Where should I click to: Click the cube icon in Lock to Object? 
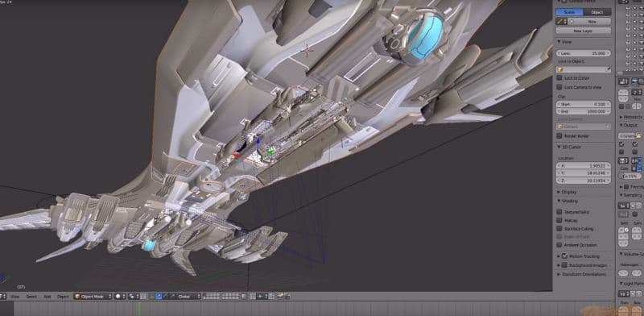point(559,69)
